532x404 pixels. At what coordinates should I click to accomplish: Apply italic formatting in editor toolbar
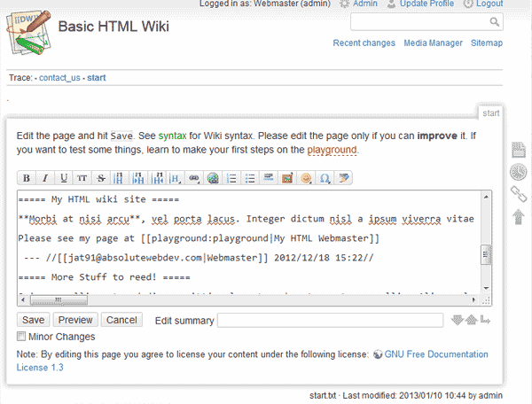(44, 178)
